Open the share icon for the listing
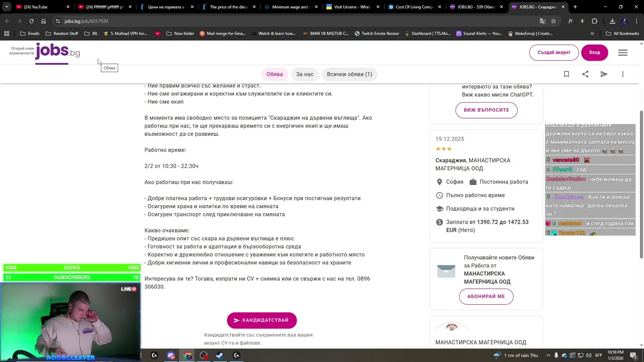The height and width of the screenshot is (362, 644). (585, 74)
